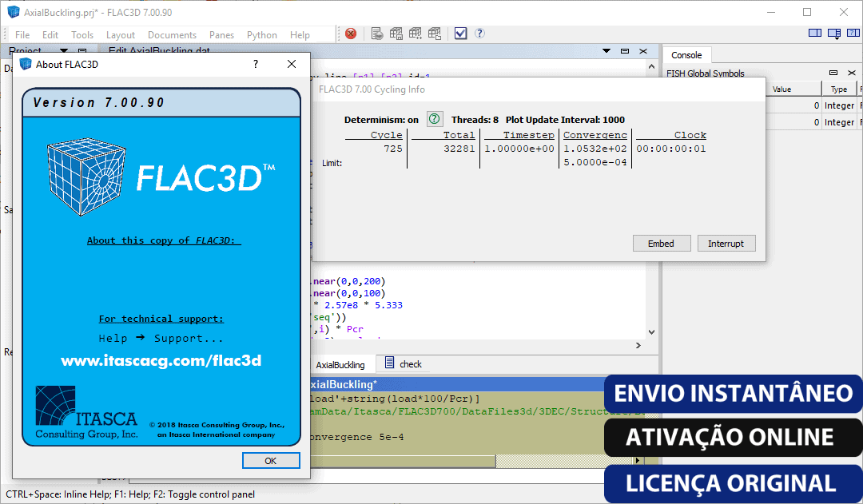The width and height of the screenshot is (863, 504).
Task: Open the Layout menu
Action: pos(121,34)
